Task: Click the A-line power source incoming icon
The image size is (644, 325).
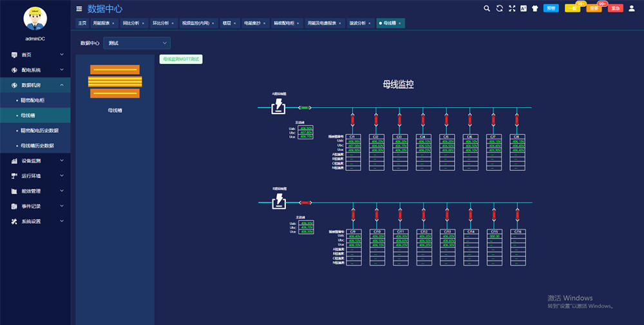Action: point(278,106)
